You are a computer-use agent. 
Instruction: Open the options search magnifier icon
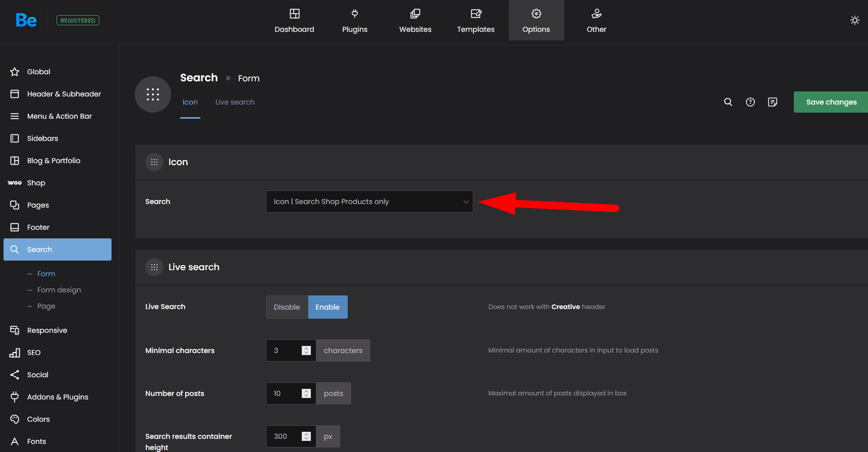point(728,102)
